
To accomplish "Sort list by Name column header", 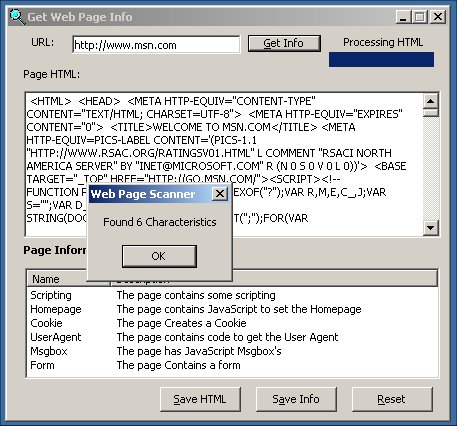I will click(57, 279).
